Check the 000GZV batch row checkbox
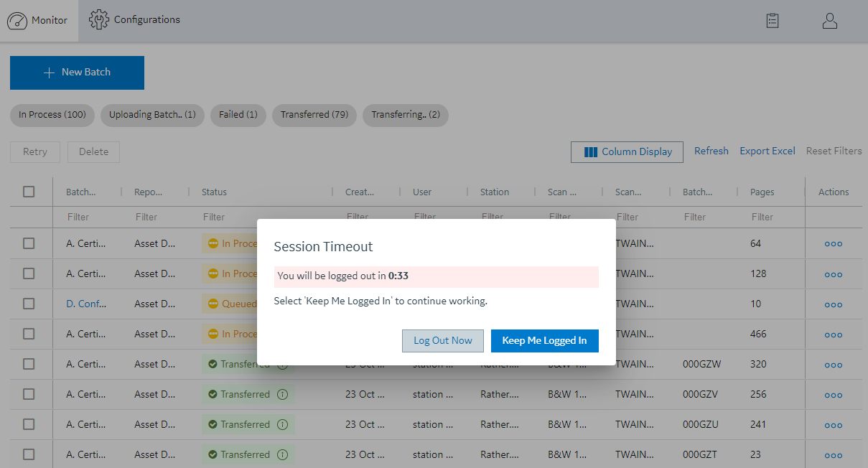This screenshot has width=868, height=468. pos(29,394)
